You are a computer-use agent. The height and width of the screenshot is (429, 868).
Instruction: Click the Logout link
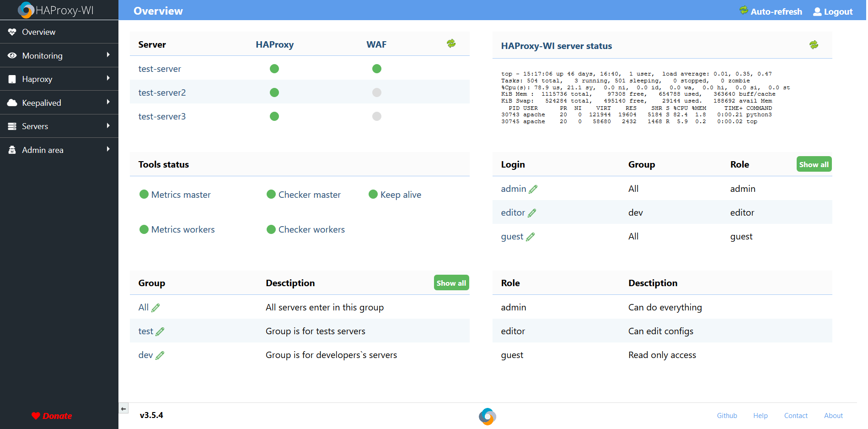838,12
